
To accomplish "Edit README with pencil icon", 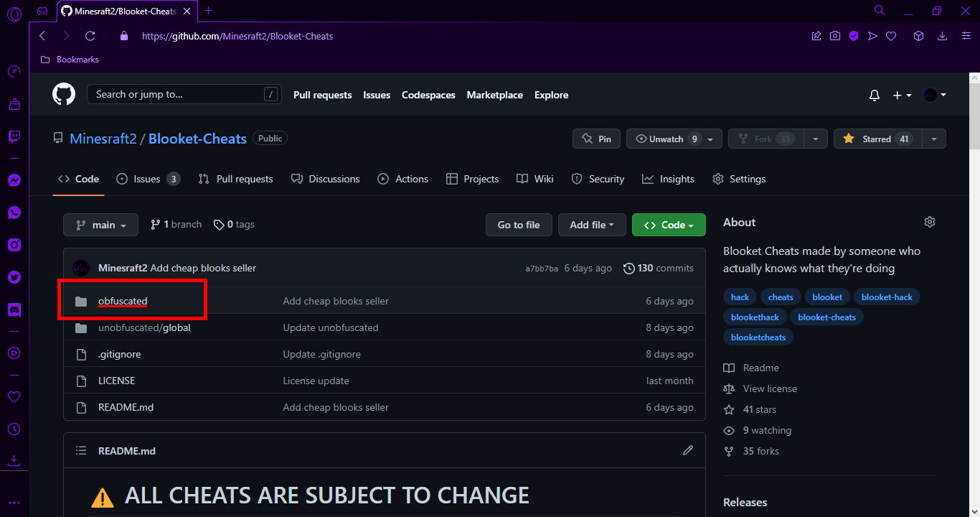I will pos(688,450).
